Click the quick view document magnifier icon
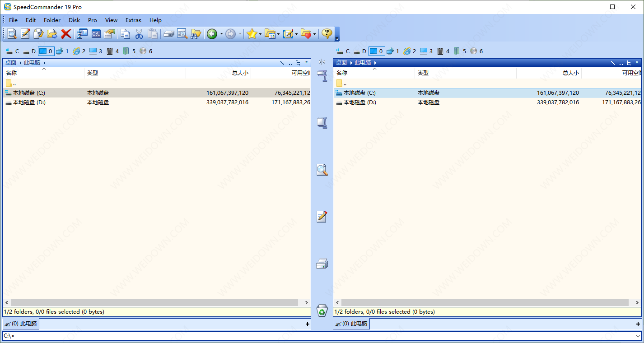 [x=182, y=34]
